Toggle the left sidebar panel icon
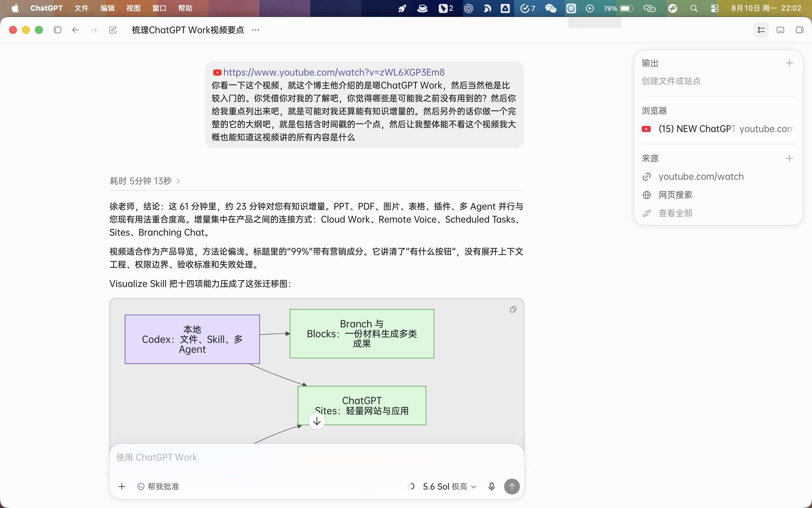The image size is (812, 508). (x=58, y=30)
